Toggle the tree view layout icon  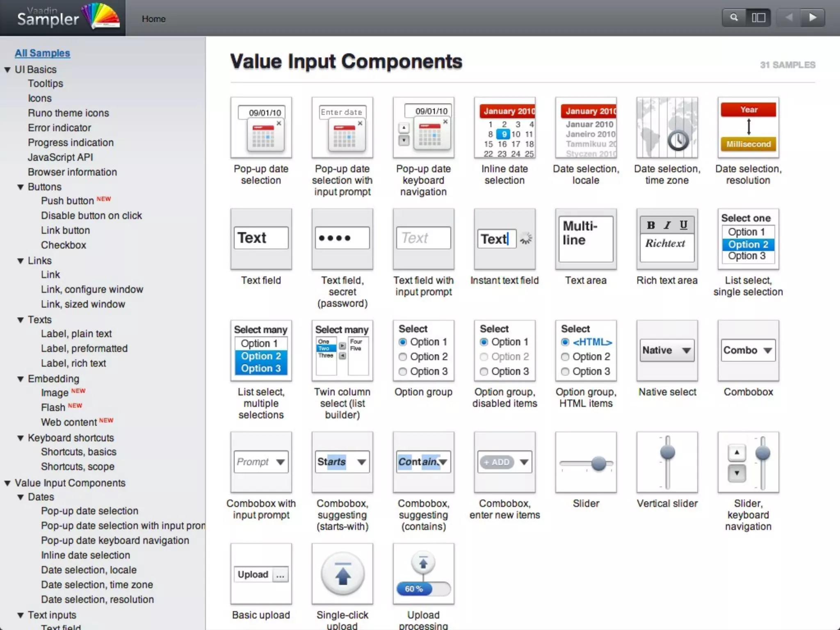[758, 18]
